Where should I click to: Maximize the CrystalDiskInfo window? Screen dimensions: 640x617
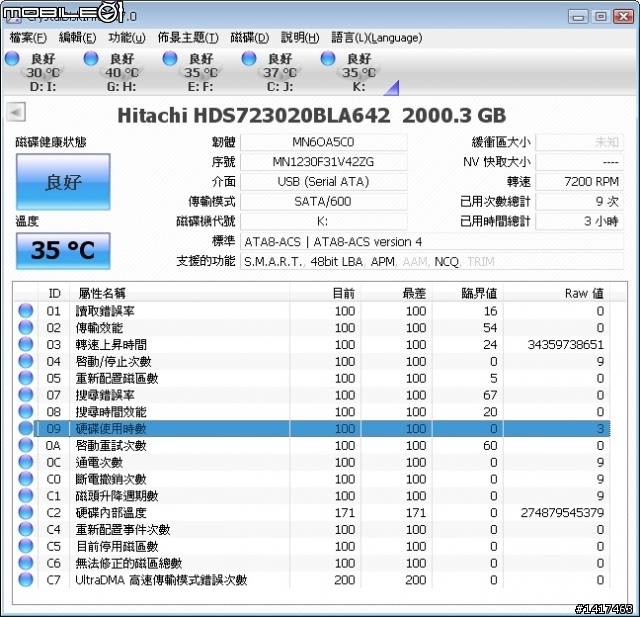click(600, 16)
